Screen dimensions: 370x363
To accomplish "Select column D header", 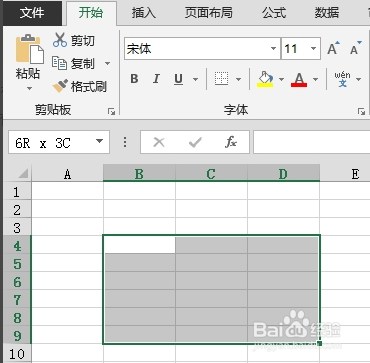I will (283, 174).
